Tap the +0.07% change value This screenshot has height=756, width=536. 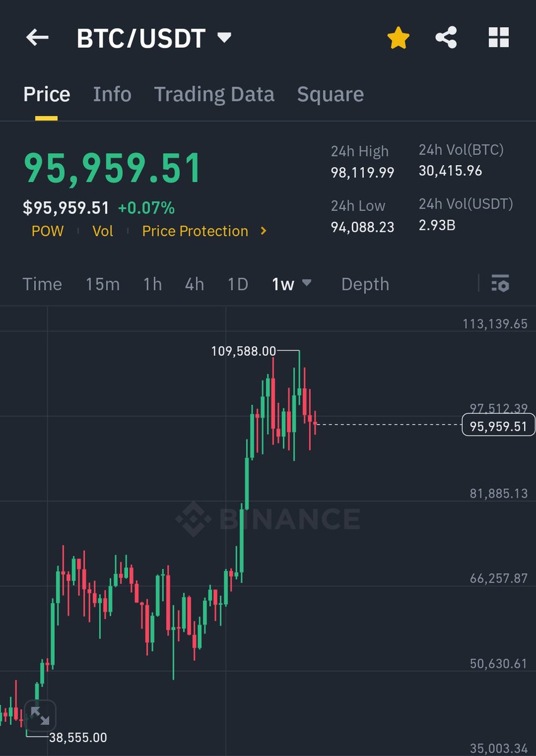coord(146,208)
